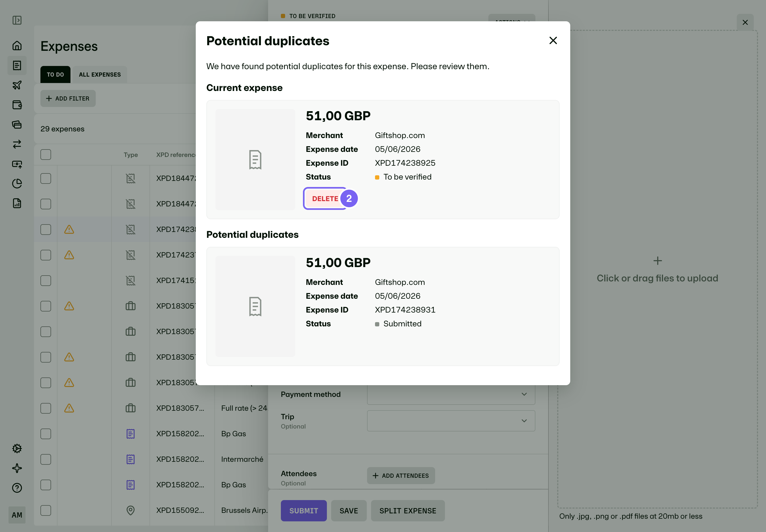
Task: Click the plus icon in the file upload area
Action: (657, 261)
